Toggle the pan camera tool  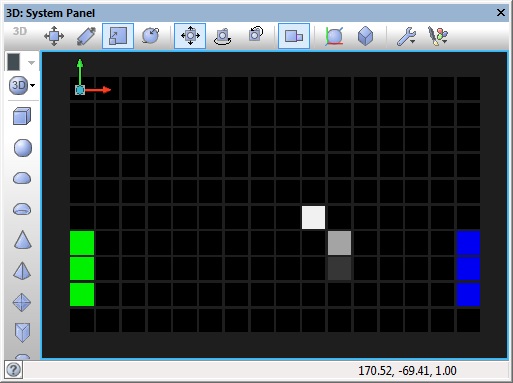tap(190, 36)
